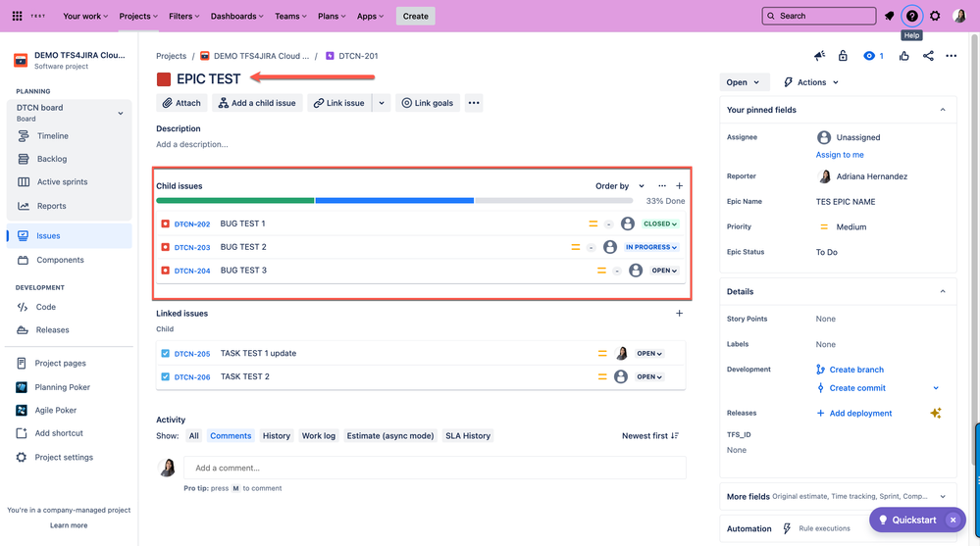Click assignee avatar on TASK TEST 1 update
Image resolution: width=980 pixels, height=546 pixels.
point(621,354)
